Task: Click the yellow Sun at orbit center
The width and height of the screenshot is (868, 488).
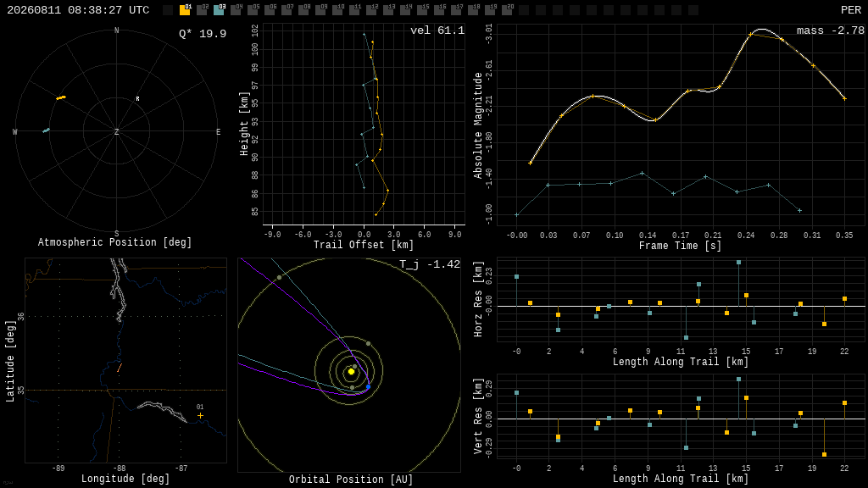Action: (x=351, y=372)
